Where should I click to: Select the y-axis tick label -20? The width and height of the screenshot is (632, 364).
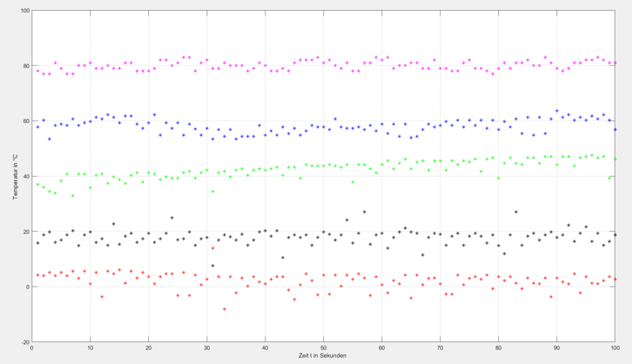point(25,342)
